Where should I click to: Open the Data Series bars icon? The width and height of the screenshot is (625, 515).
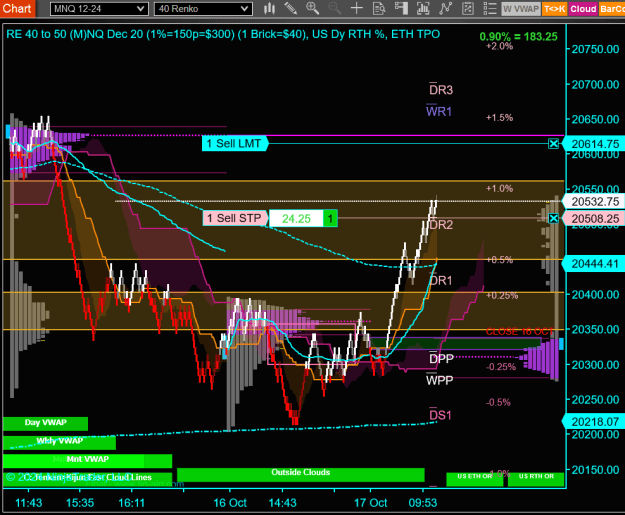423,8
